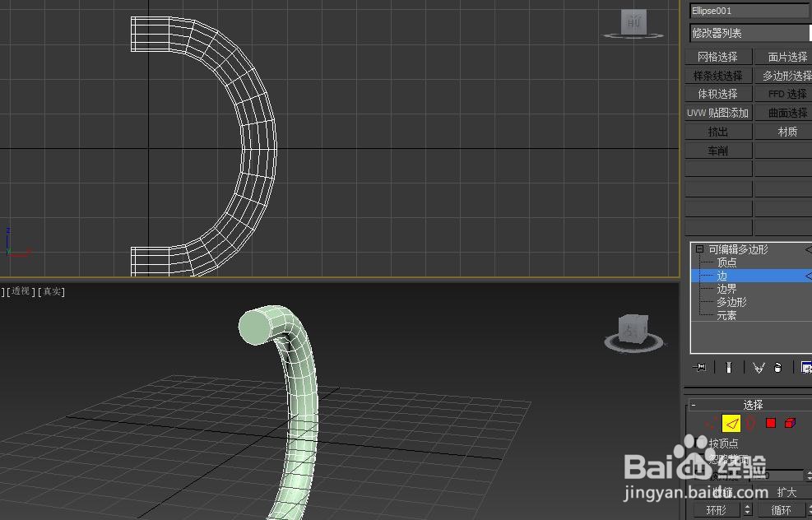This screenshot has width=812, height=520.
Task: Open the 透视 viewport label menu
Action: 21,291
